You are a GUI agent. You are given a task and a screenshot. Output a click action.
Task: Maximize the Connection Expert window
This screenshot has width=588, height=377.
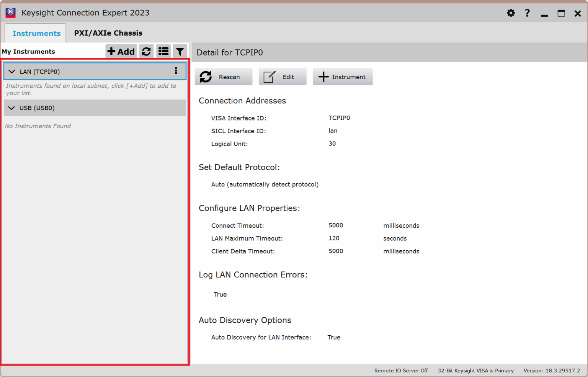[x=561, y=13]
